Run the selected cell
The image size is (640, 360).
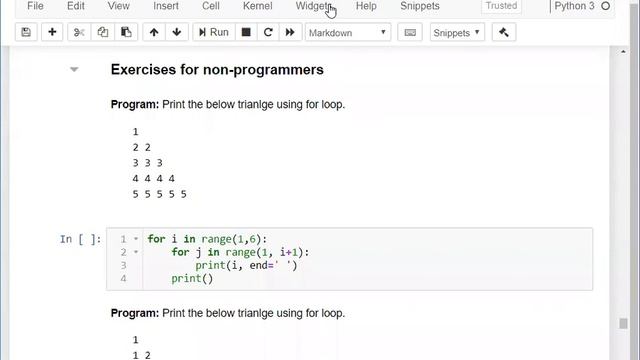[x=213, y=32]
